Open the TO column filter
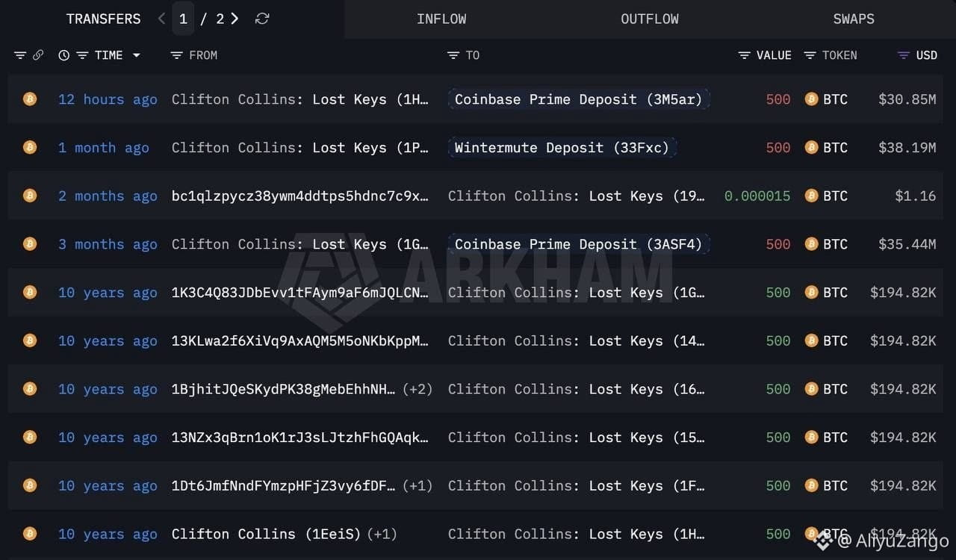This screenshot has height=560, width=956. (x=453, y=55)
